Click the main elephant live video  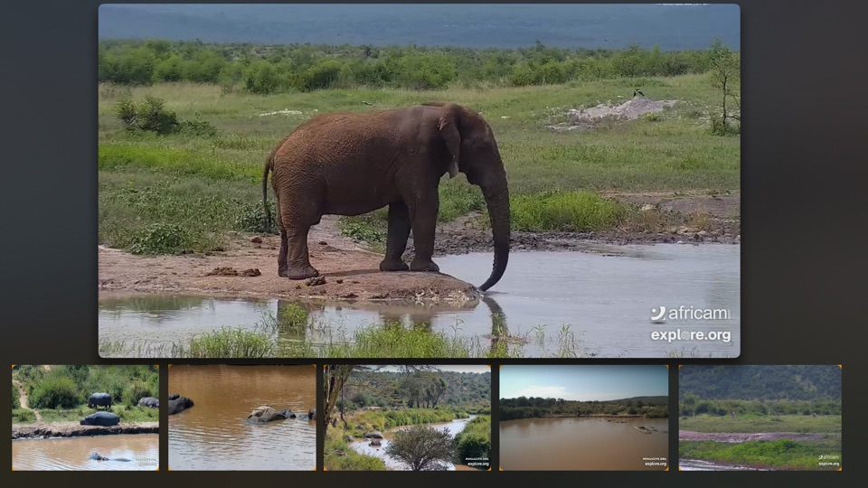(x=419, y=181)
